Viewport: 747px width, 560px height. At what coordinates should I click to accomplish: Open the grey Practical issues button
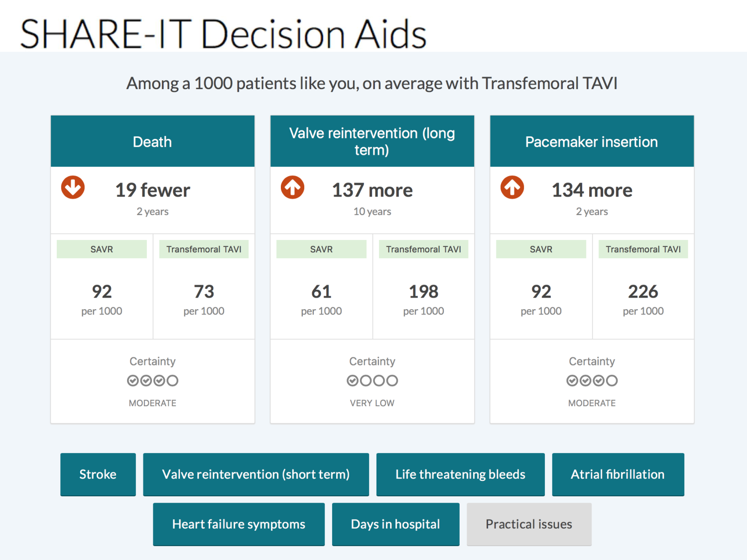(x=529, y=524)
